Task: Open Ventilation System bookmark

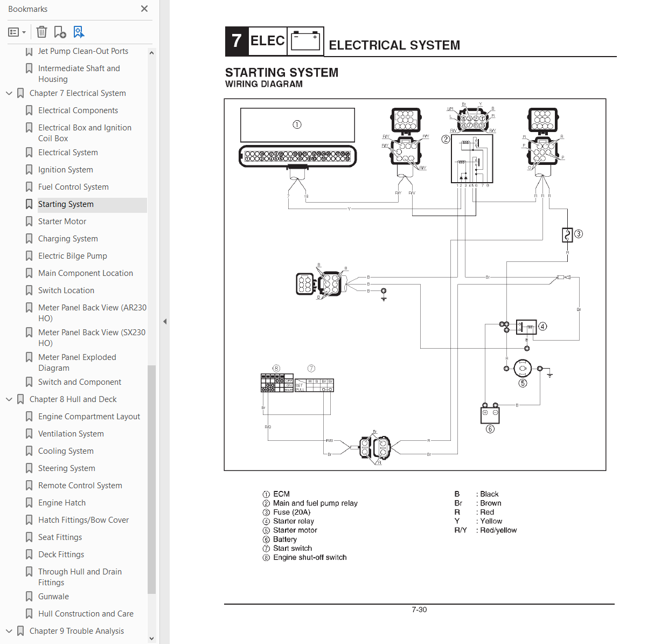Action: coord(71,434)
